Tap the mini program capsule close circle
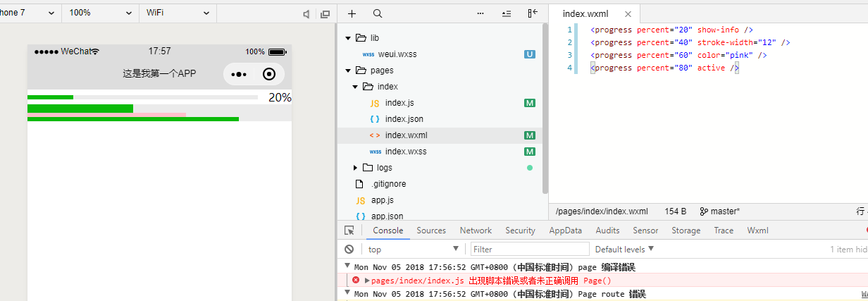The height and width of the screenshot is (301, 868). (269, 74)
